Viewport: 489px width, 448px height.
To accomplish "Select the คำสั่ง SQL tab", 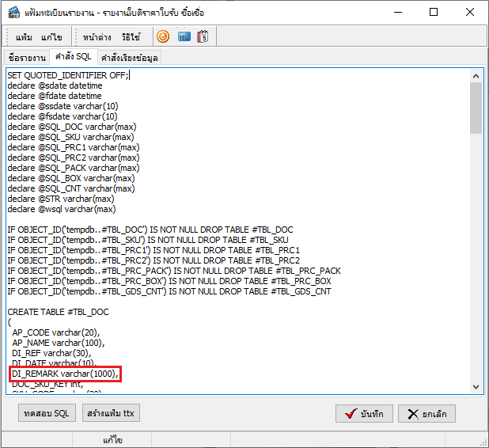I will coord(73,57).
